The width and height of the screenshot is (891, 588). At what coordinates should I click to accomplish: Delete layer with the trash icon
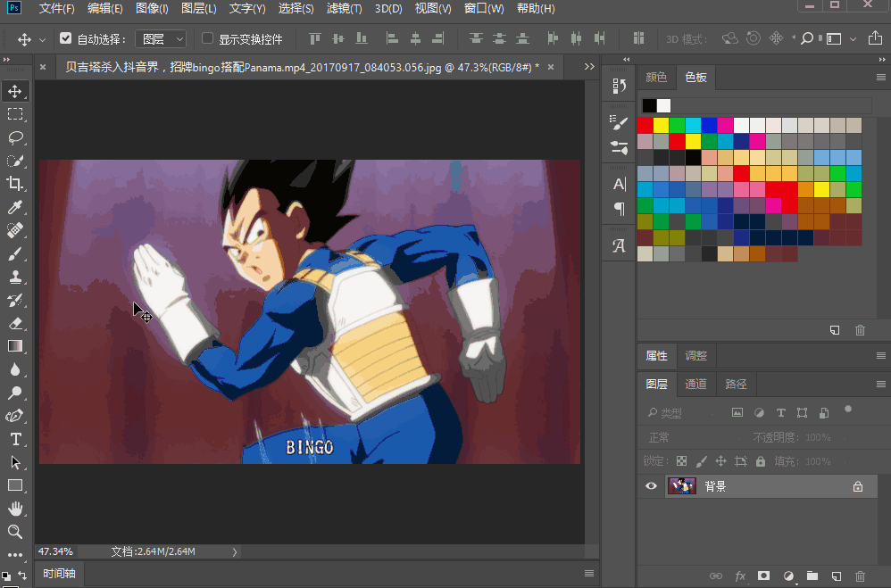tap(861, 576)
